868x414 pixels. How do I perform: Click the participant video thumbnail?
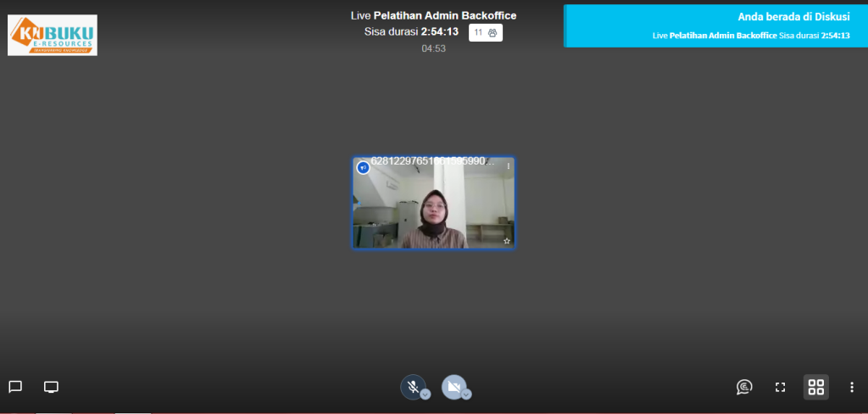tap(433, 208)
